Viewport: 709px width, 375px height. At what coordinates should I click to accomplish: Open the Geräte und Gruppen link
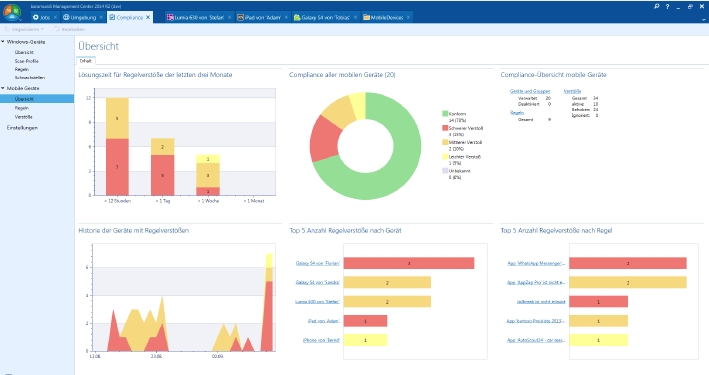tap(530, 91)
